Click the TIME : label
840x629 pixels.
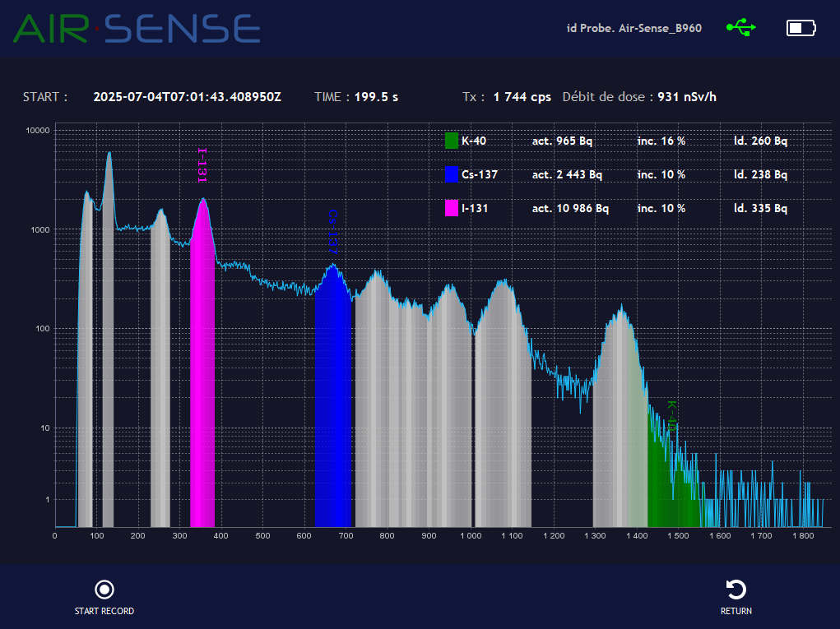332,97
